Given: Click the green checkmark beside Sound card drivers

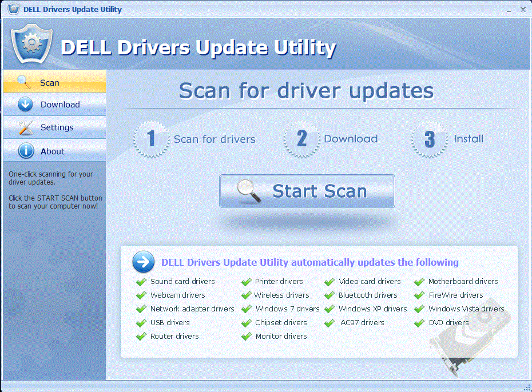Looking at the screenshot, I should click(141, 281).
